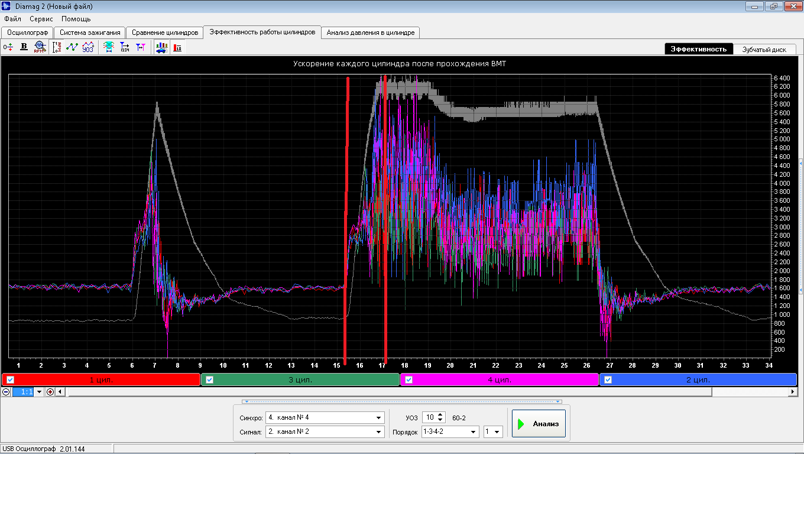Switch to the Осциллограф tab
Viewport: 804px width, 532px height.
click(x=27, y=33)
